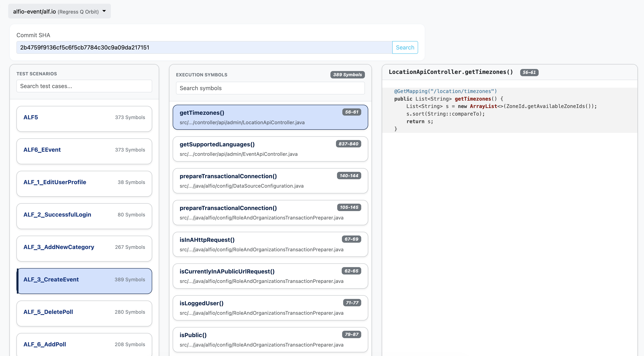Open prepareTransactionalConnection() with lines 105-145
The width and height of the screenshot is (644, 356).
pyautogui.click(x=270, y=212)
